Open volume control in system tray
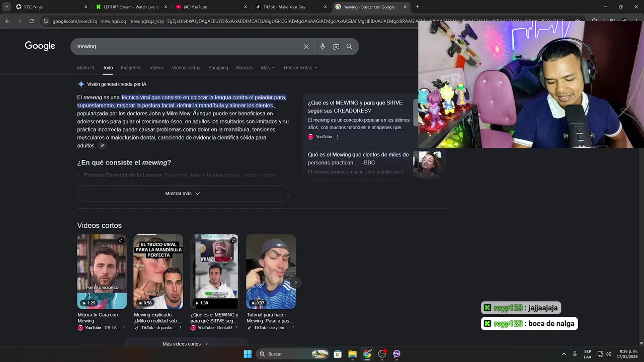The image size is (644, 362). pyautogui.click(x=608, y=354)
